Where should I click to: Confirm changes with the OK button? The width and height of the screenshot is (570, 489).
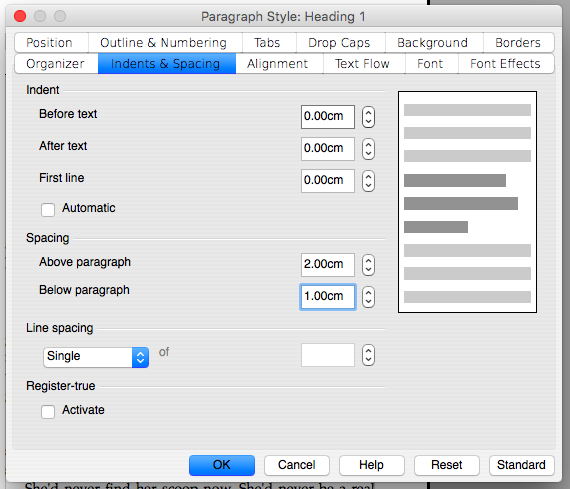point(222,465)
